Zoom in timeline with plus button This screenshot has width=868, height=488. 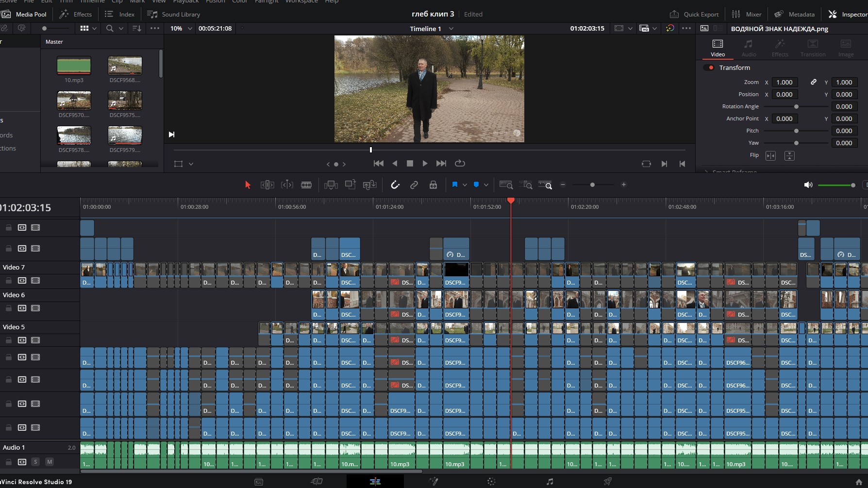(624, 185)
